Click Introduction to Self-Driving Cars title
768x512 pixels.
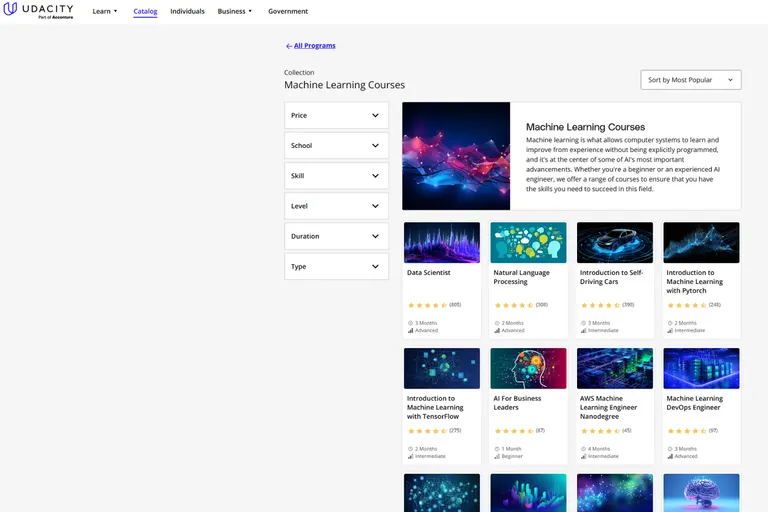coord(611,277)
